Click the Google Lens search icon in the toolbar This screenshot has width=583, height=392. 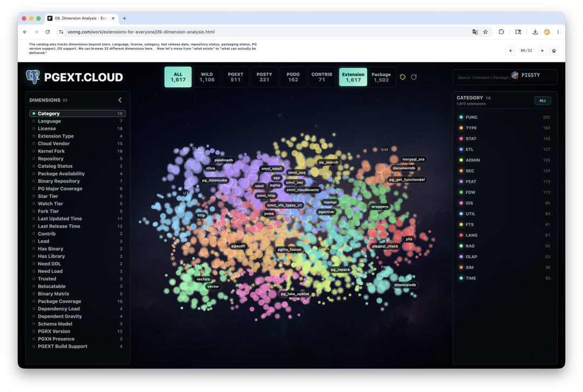point(518,32)
